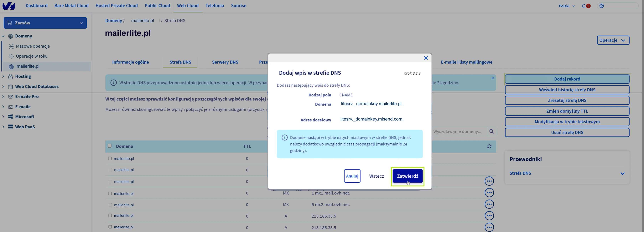Click the OVH logo icon
The height and width of the screenshot is (232, 644).
(9, 6)
